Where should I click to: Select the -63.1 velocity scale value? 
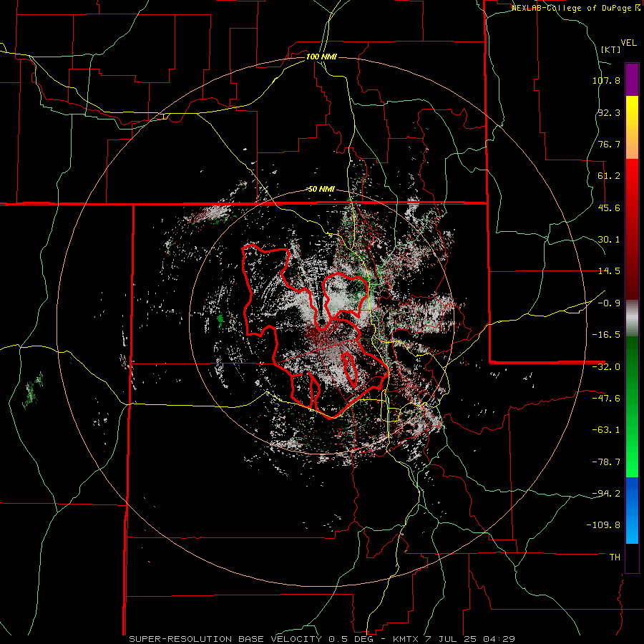pos(606,430)
